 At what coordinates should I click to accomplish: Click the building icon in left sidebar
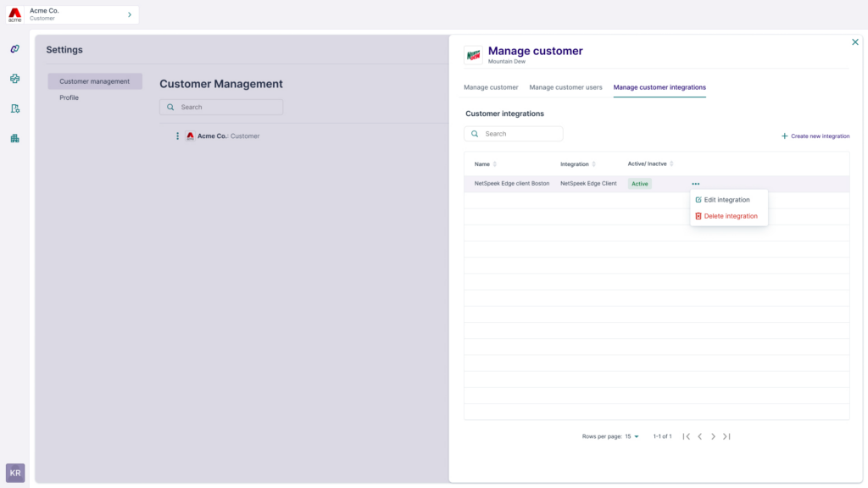point(14,138)
